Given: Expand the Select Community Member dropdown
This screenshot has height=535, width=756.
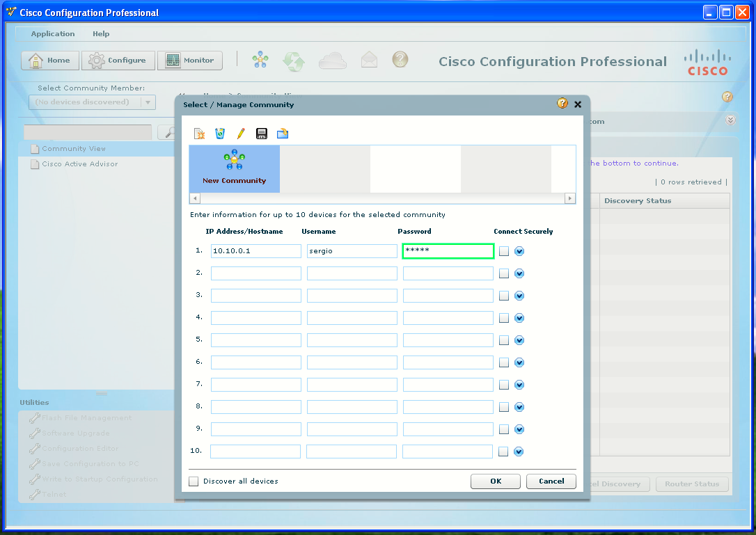Looking at the screenshot, I should pyautogui.click(x=148, y=102).
